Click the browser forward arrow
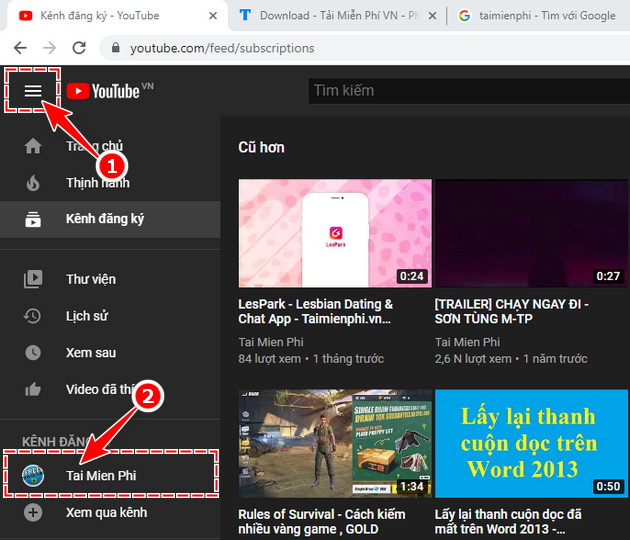Image resolution: width=630 pixels, height=540 pixels. pyautogui.click(x=49, y=48)
